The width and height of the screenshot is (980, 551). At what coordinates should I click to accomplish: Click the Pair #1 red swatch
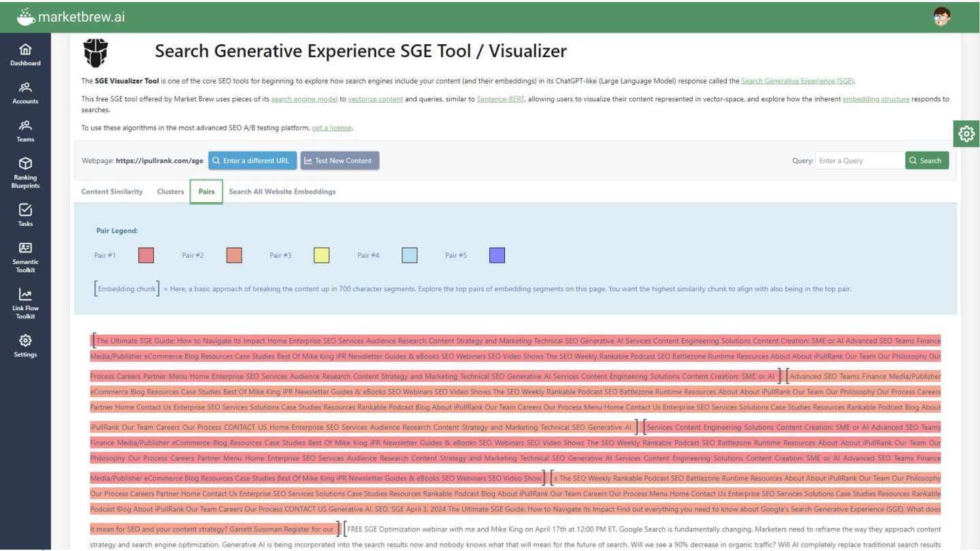(146, 255)
